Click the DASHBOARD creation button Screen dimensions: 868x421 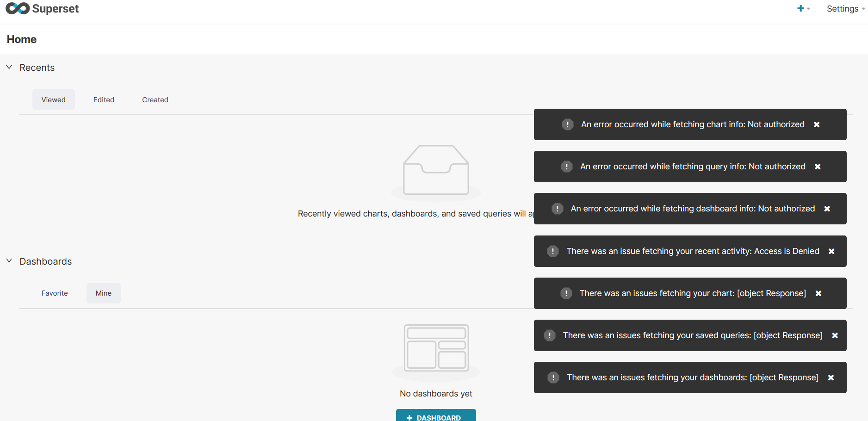pyautogui.click(x=435, y=416)
